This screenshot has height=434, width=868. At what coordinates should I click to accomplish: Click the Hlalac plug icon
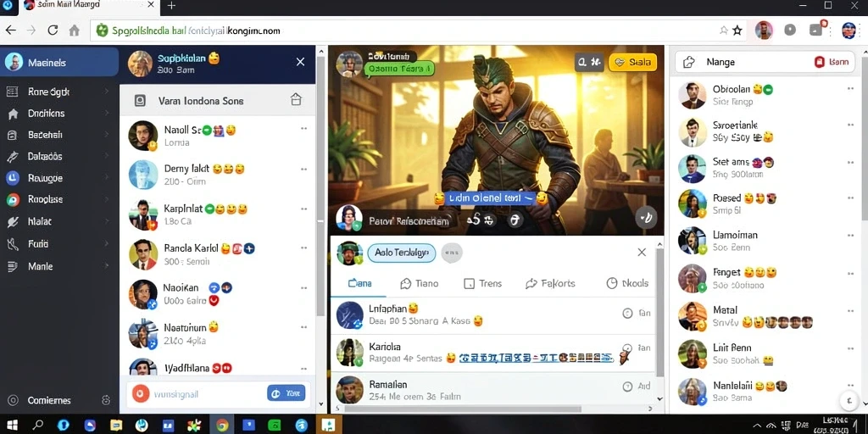12,222
